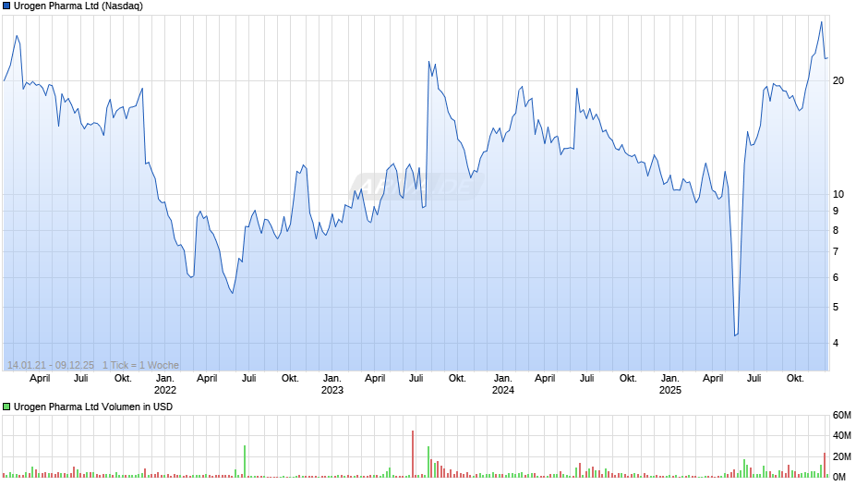Click the 'Urogen Pharma Ltd Volumen in USD' label
The width and height of the screenshot is (868, 486).
(93, 407)
